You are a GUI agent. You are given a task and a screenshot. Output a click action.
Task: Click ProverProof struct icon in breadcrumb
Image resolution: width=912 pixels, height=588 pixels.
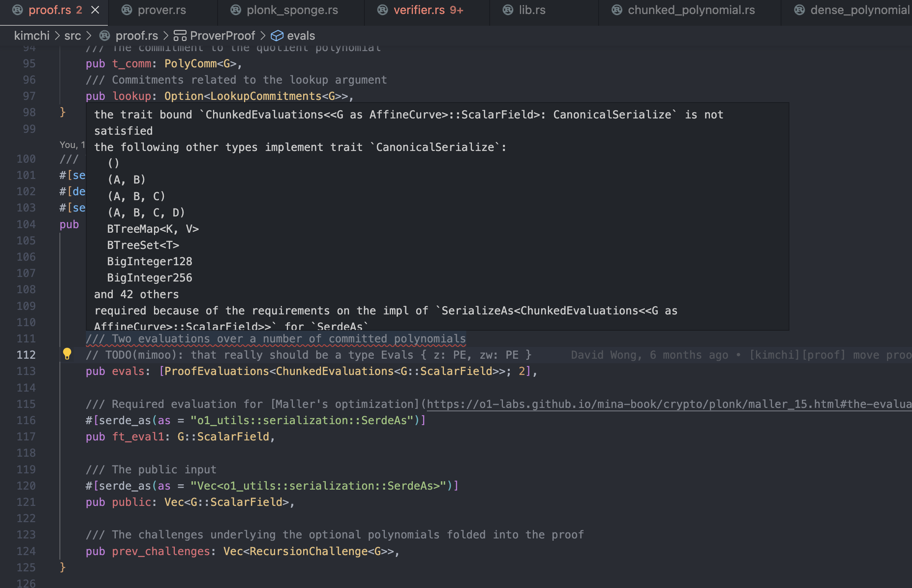(x=180, y=36)
